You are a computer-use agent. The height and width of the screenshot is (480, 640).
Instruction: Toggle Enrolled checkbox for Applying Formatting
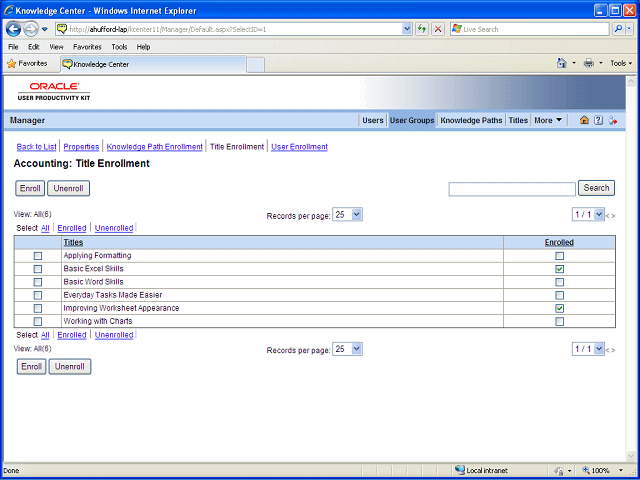click(x=560, y=256)
